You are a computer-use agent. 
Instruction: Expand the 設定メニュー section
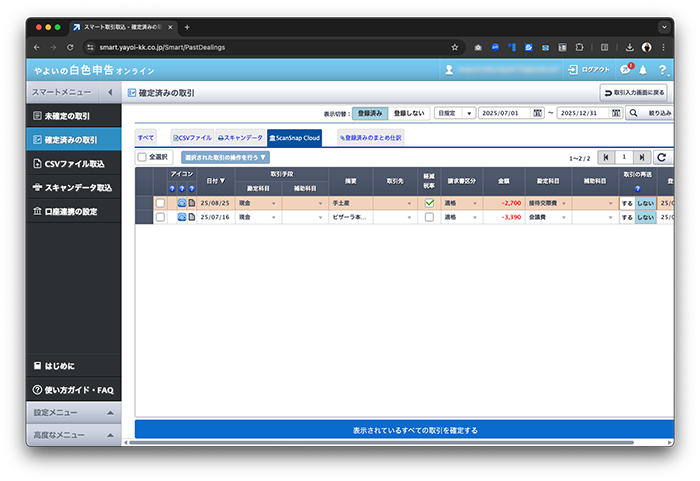click(74, 413)
